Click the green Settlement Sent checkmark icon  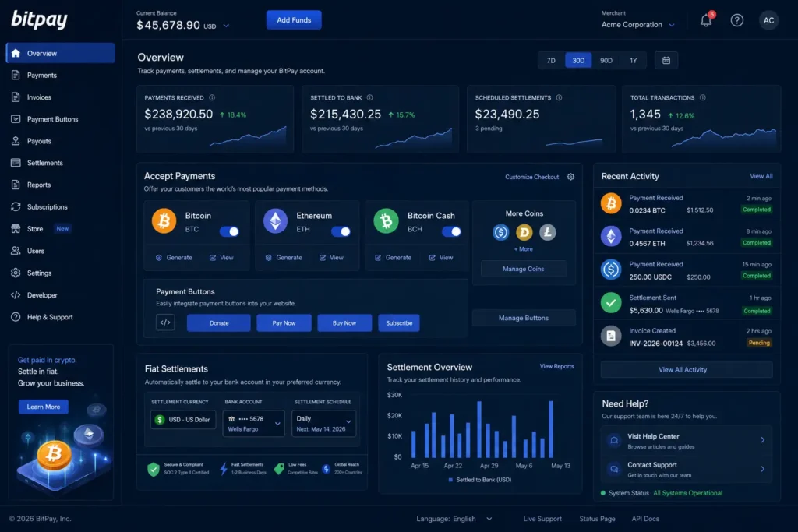611,303
